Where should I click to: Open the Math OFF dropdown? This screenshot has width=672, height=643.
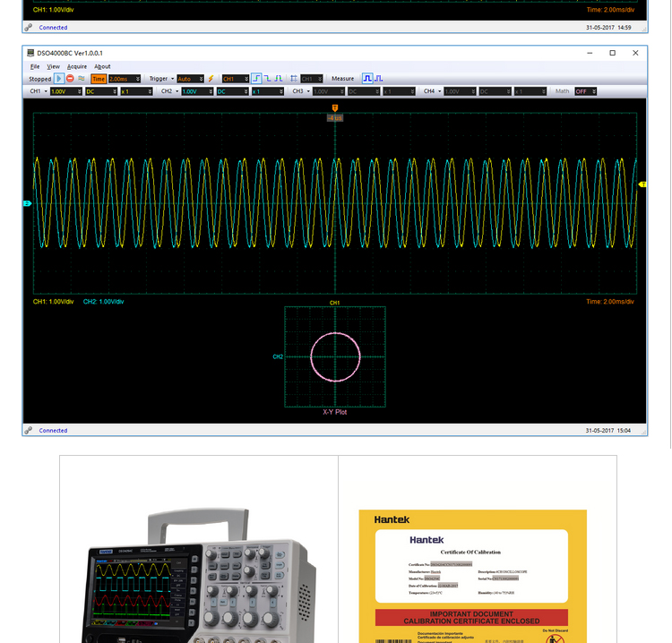pyautogui.click(x=585, y=91)
